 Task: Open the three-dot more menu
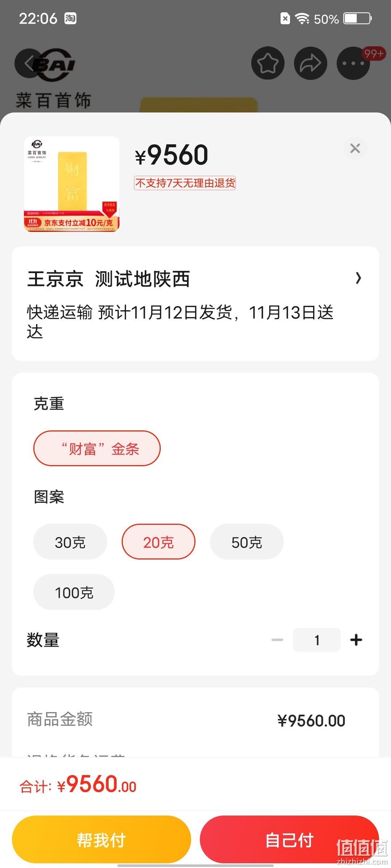[353, 63]
